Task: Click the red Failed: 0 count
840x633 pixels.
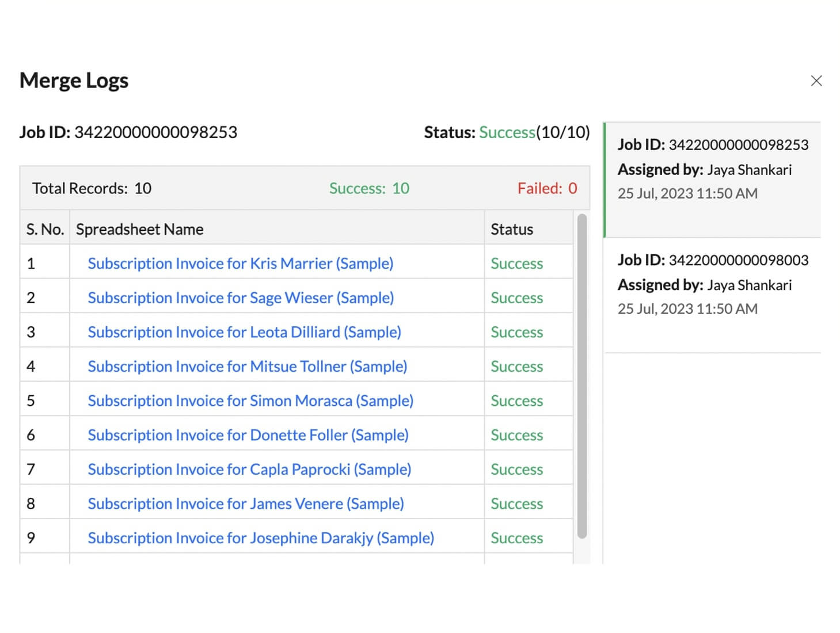Action: (546, 189)
